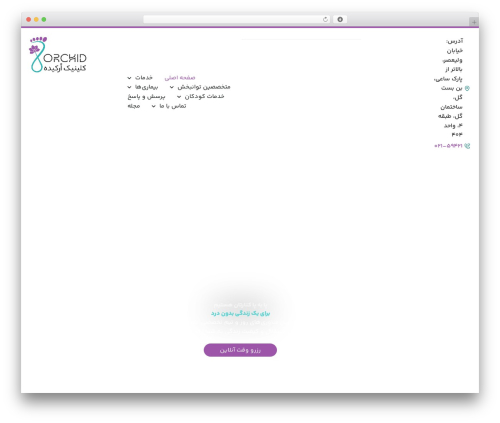Screen dimensions: 500x423
Task: Click the address location pin icon
Action: (x=467, y=88)
